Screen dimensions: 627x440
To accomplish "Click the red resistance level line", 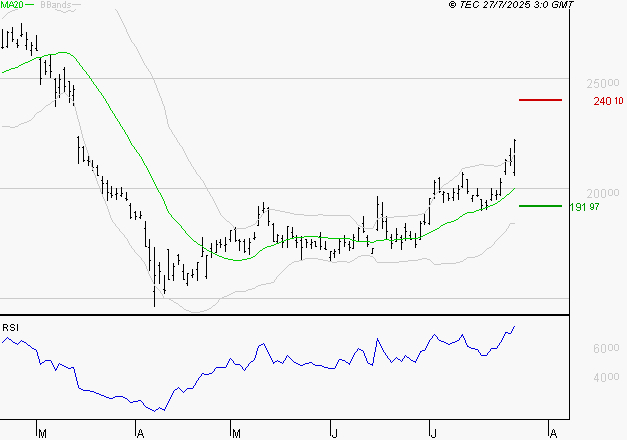I will (x=540, y=100).
